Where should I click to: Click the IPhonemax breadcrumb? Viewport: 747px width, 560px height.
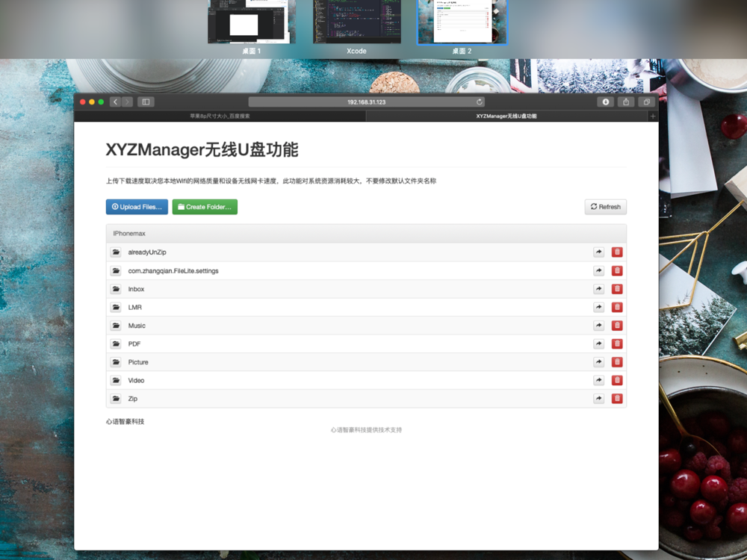129,233
